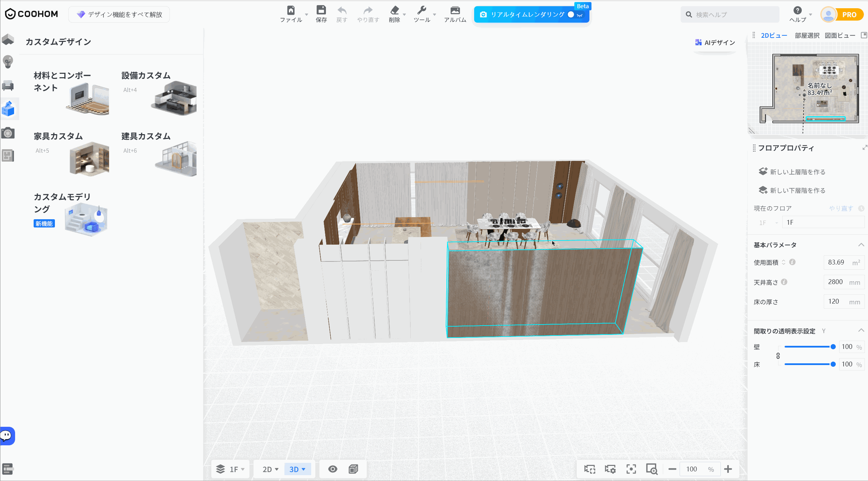This screenshot has width=868, height=481.
Task: Open the drawing layout sidebar icon
Action: (x=8, y=155)
